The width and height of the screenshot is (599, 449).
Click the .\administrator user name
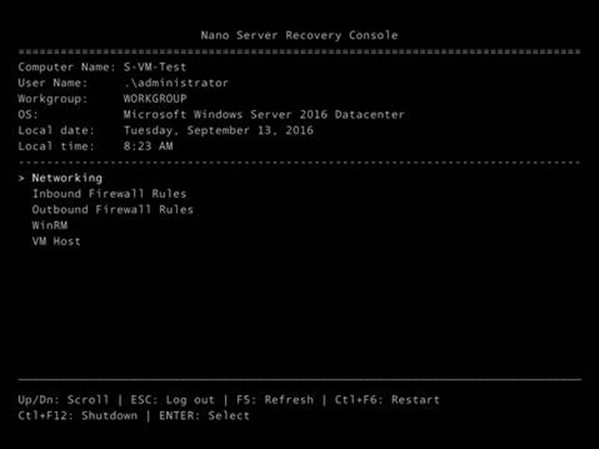coord(176,83)
